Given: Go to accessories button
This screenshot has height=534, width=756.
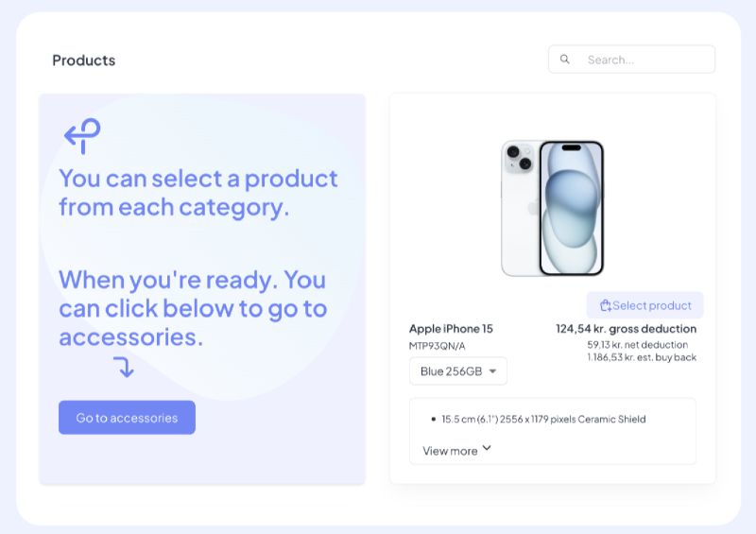Looking at the screenshot, I should [x=127, y=418].
